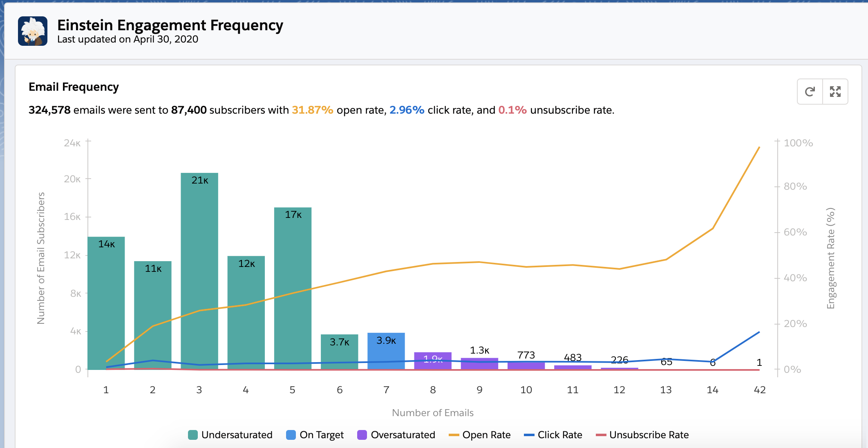Click the 2.96% click rate text
Viewport: 868px width, 448px height.
pos(407,110)
